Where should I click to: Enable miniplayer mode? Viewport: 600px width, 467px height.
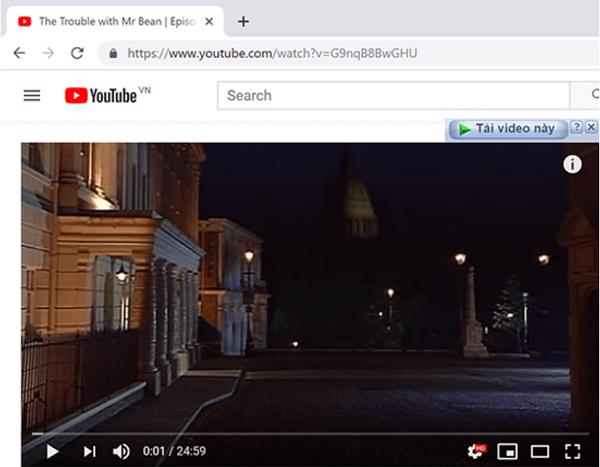[x=508, y=451]
